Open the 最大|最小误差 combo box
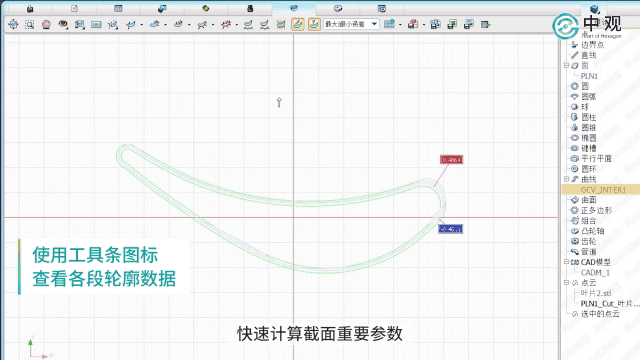Image resolution: width=640 pixels, height=360 pixels. [x=351, y=24]
